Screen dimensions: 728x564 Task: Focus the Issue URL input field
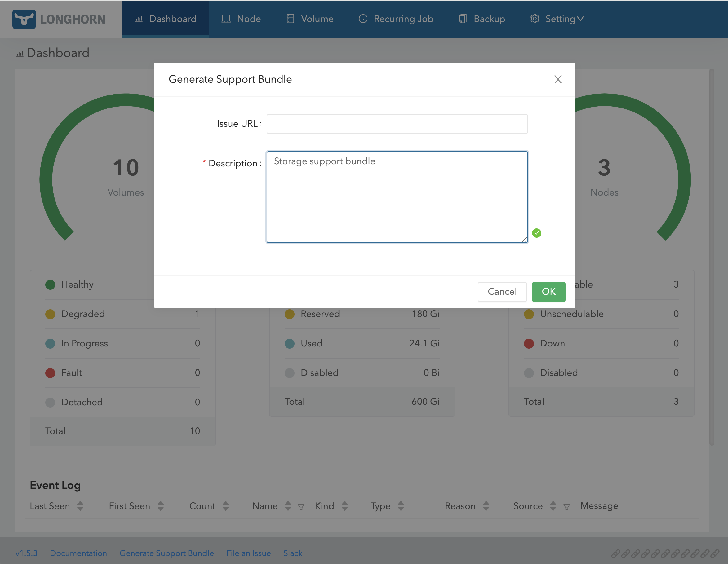click(x=397, y=124)
